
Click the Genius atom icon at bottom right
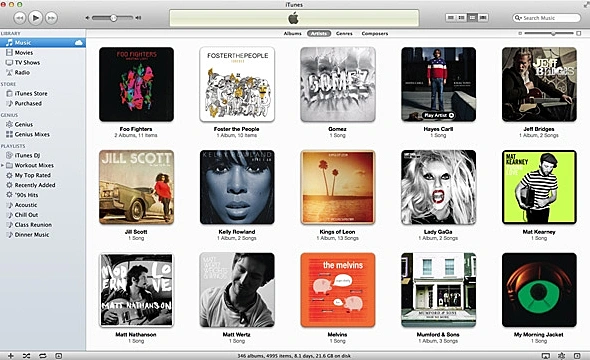[x=561, y=355]
